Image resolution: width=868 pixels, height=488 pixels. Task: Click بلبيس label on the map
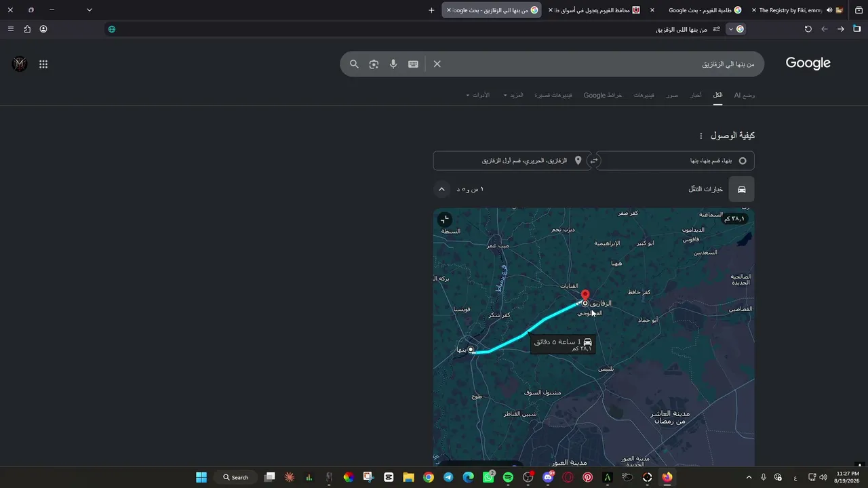(x=606, y=369)
